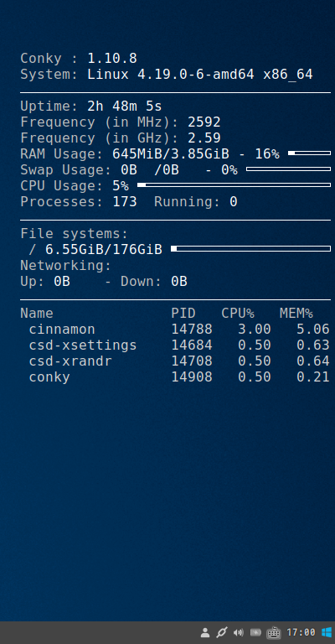
Task: Click the disconnected network tray icon
Action: click(x=222, y=632)
